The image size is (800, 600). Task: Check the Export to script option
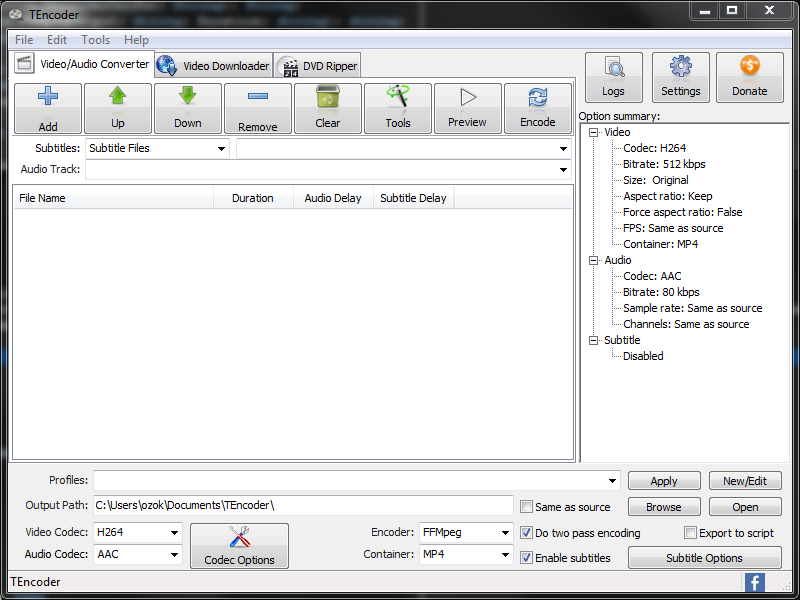tap(690, 533)
